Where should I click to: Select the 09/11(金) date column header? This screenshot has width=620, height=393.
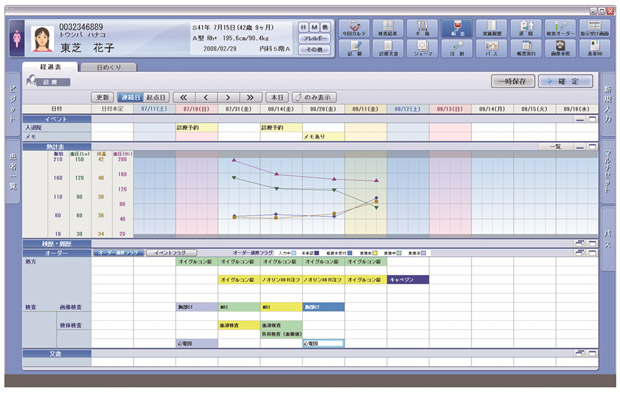pos(365,109)
